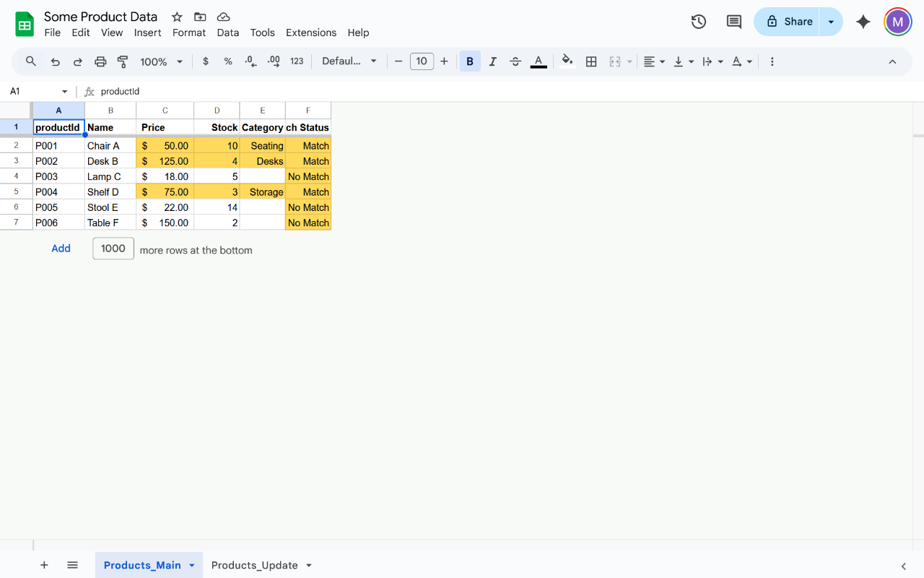Open the comments panel icon
Screen dimensions: 924x578
click(x=733, y=22)
